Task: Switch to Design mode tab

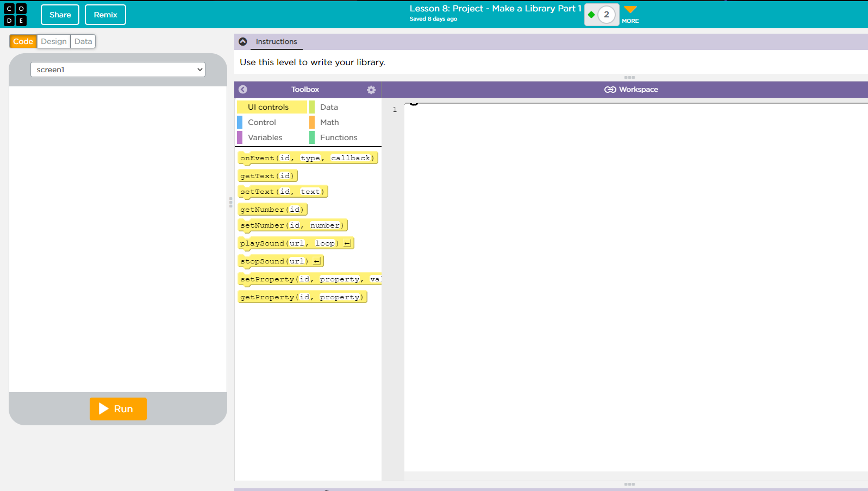Action: pyautogui.click(x=54, y=41)
